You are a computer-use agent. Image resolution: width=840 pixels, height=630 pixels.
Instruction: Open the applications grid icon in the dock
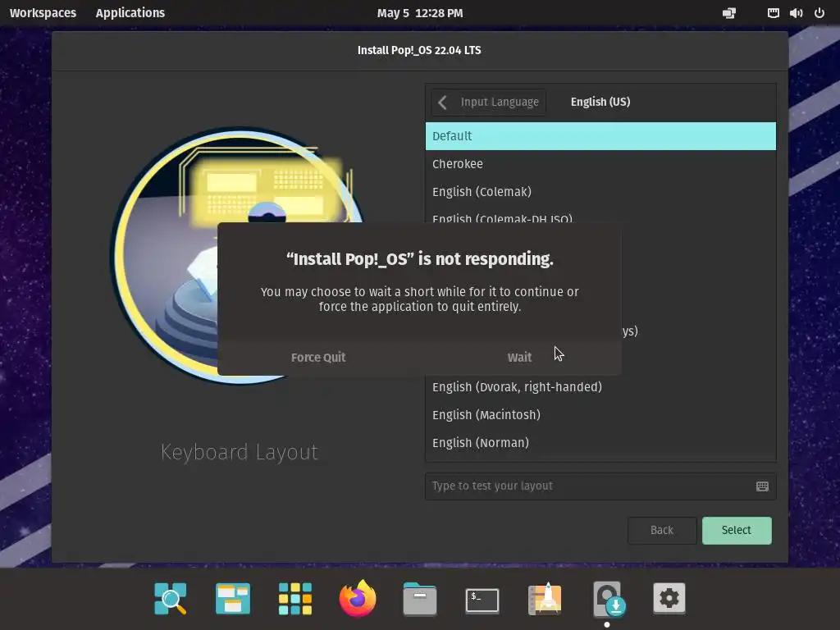click(295, 598)
